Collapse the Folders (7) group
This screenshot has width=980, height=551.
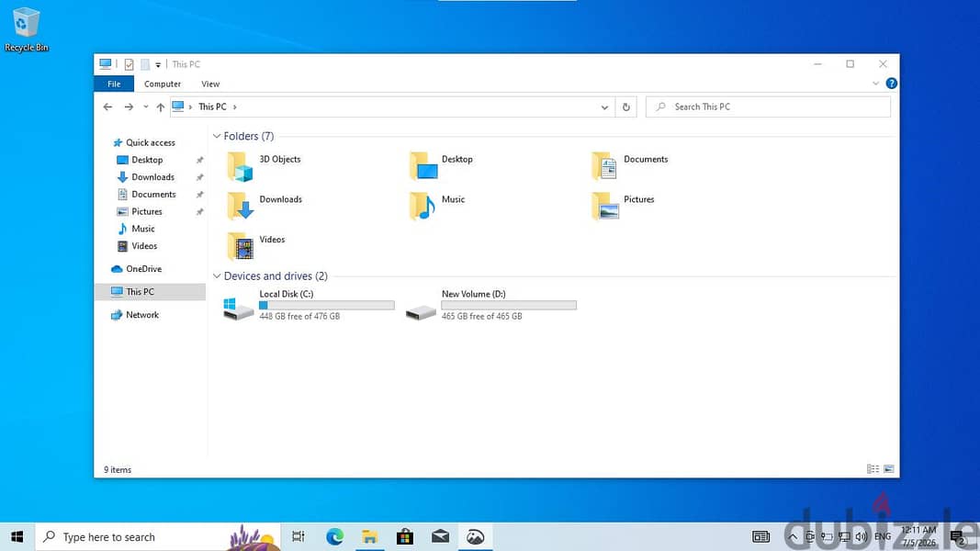click(216, 136)
